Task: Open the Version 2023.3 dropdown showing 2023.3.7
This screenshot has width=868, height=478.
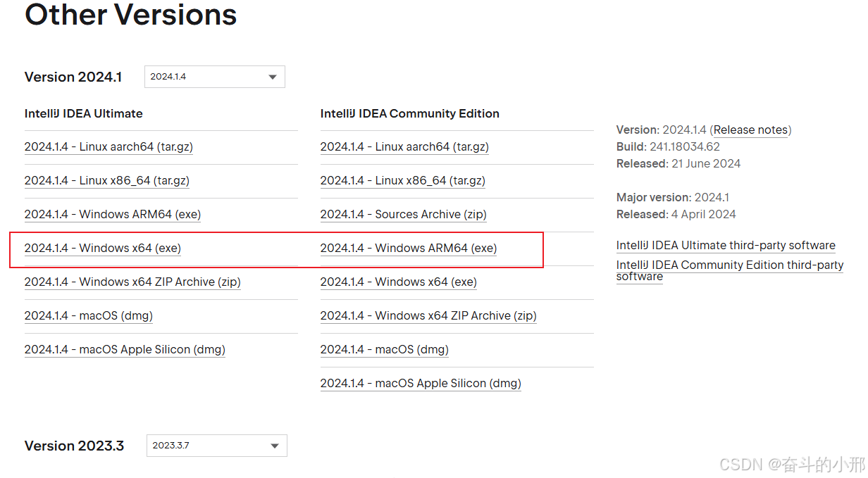Action: (x=217, y=446)
